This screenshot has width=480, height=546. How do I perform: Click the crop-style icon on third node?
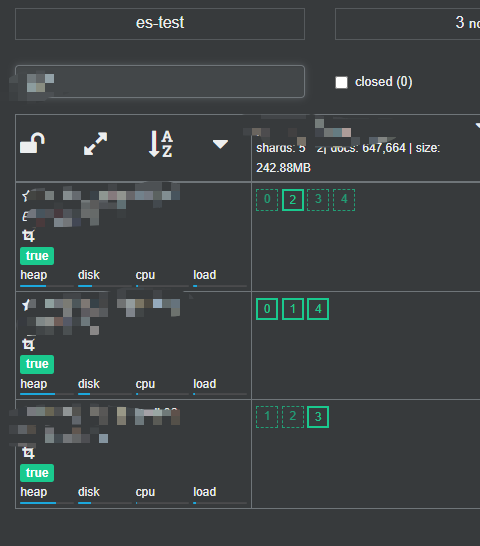29,453
